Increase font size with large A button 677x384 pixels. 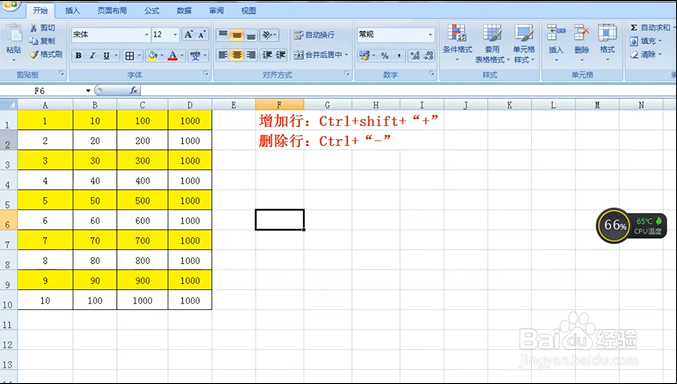click(x=188, y=35)
